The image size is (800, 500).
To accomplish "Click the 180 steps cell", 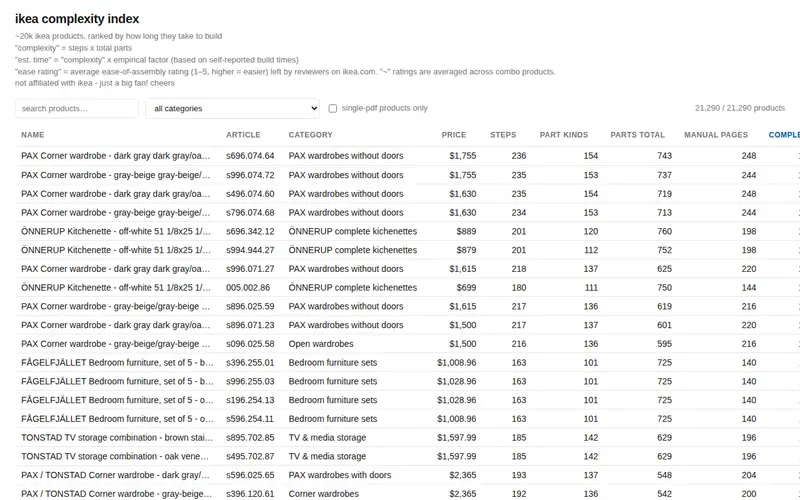I will pyautogui.click(x=519, y=287).
